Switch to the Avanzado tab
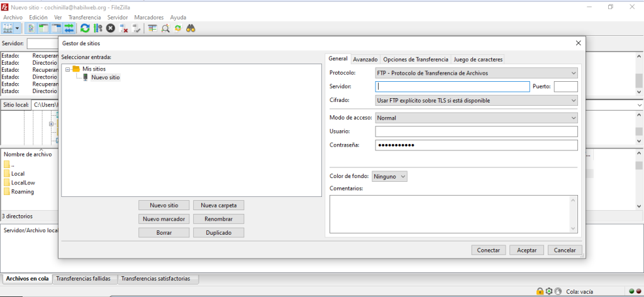 365,60
